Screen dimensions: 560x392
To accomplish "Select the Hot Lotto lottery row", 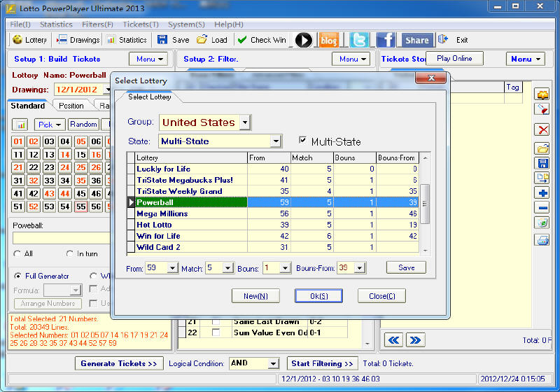I will pyautogui.click(x=273, y=225).
